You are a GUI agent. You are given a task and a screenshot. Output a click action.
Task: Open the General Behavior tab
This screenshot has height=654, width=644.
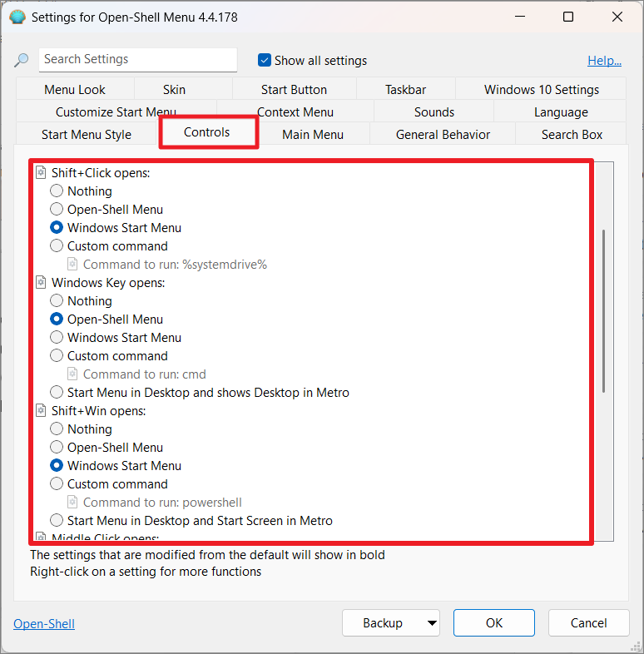443,135
